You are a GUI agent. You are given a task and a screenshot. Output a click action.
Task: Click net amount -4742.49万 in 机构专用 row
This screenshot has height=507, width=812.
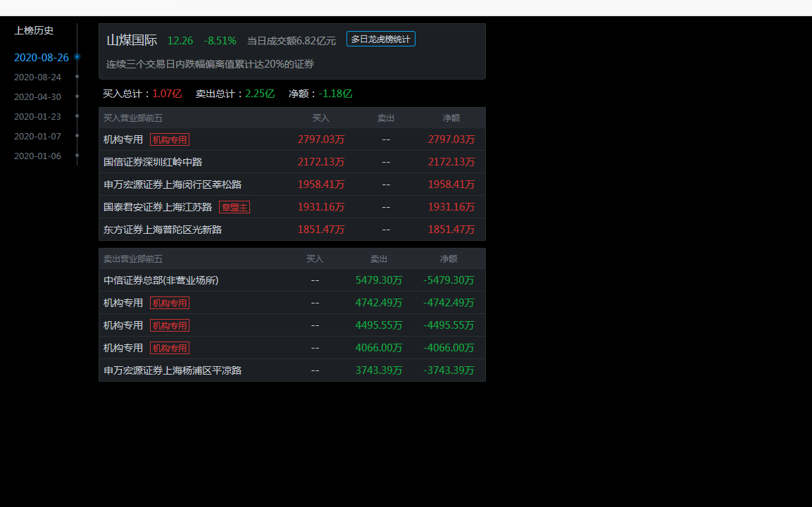coord(449,303)
